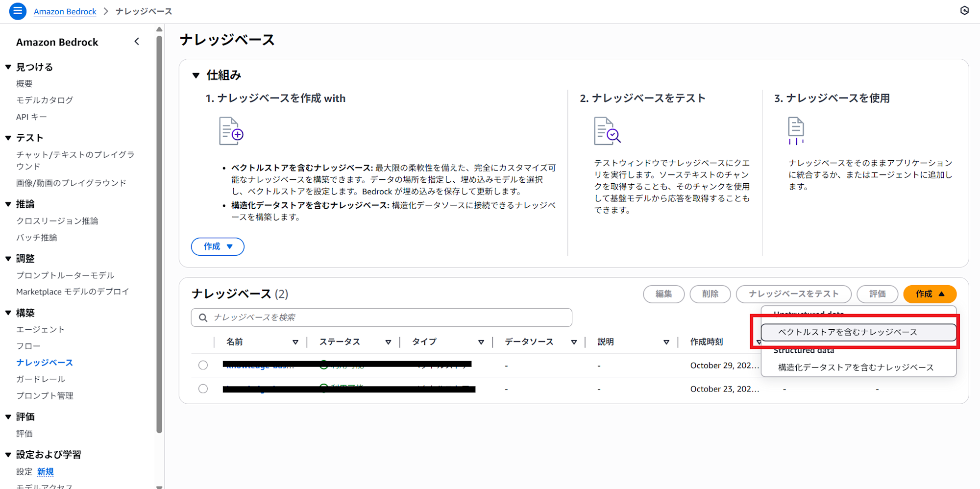The width and height of the screenshot is (980, 489).
Task: Click the magnifier icon in the search box
Action: click(x=203, y=318)
